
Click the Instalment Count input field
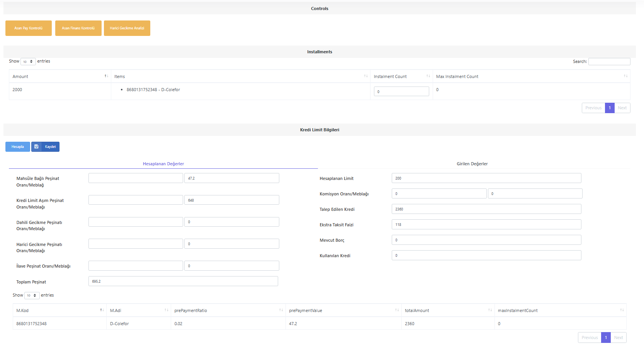click(x=401, y=92)
